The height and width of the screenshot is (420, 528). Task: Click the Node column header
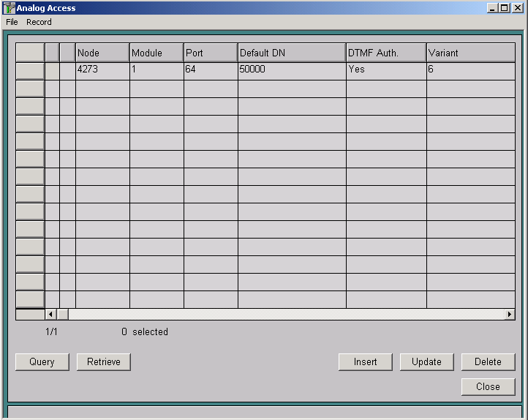pyautogui.click(x=102, y=53)
